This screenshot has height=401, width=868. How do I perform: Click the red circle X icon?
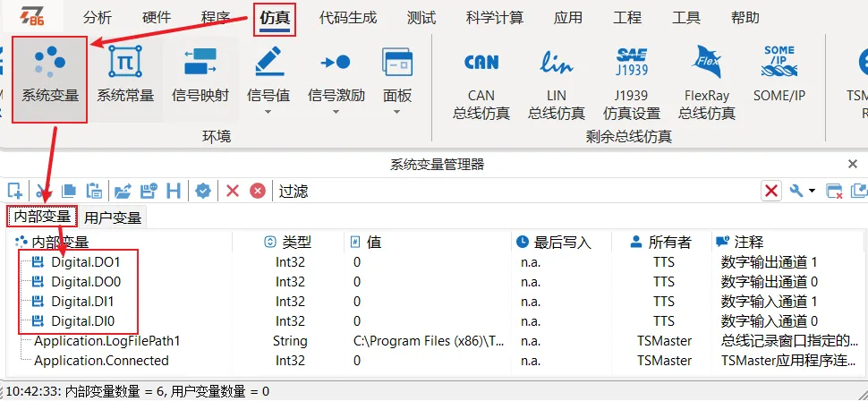(258, 191)
